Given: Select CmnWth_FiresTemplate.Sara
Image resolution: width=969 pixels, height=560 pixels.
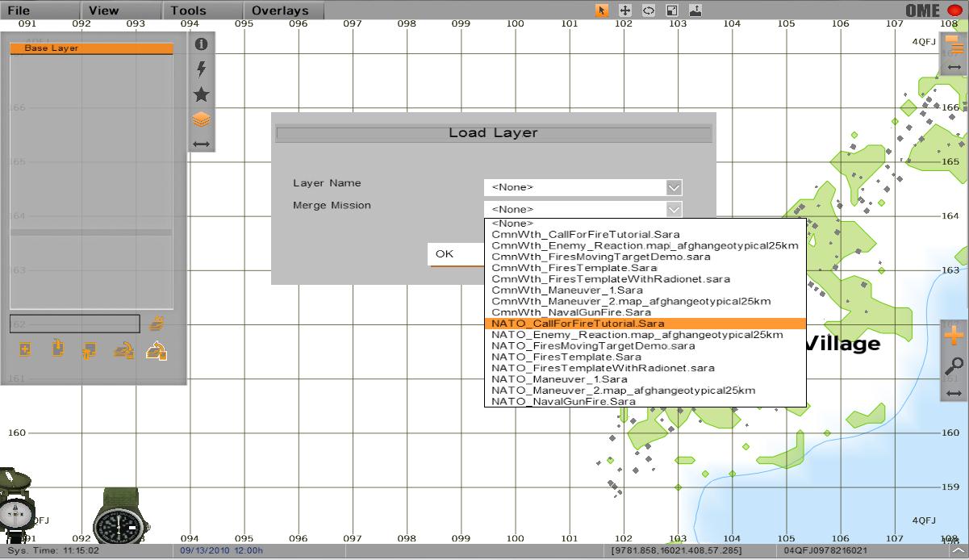Looking at the screenshot, I should tap(645, 268).
